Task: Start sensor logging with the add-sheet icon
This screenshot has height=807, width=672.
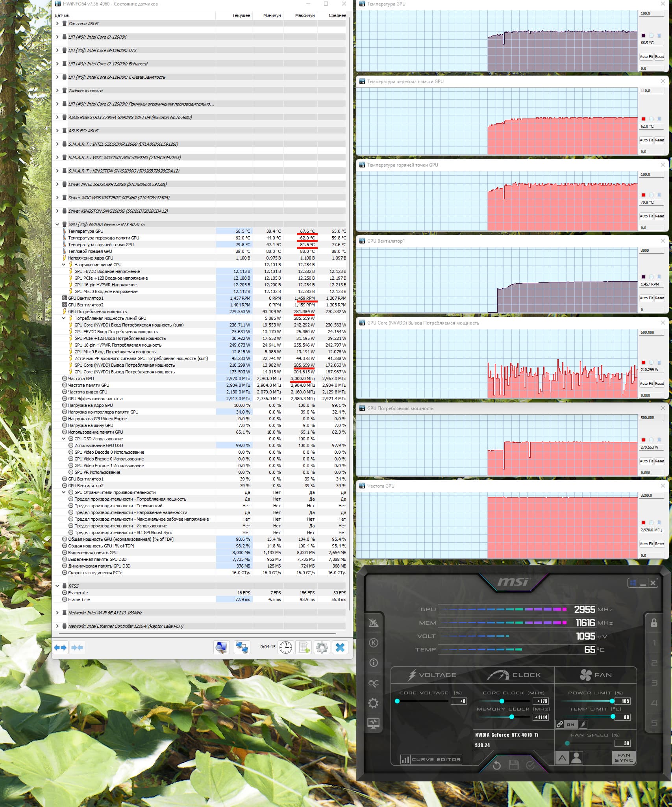Action: click(304, 647)
